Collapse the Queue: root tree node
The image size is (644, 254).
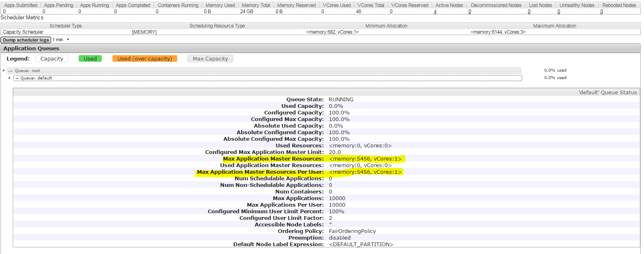tap(3, 70)
